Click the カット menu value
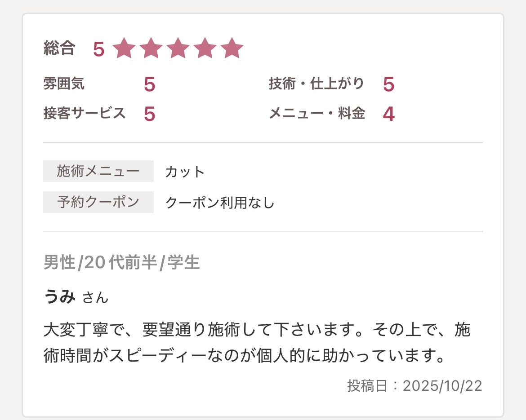The width and height of the screenshot is (526, 420). coord(185,172)
